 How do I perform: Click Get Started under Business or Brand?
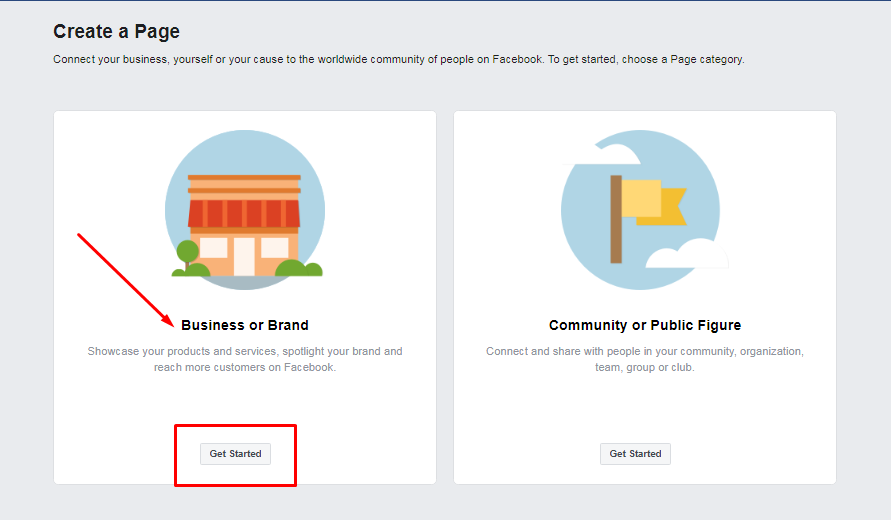[235, 454]
